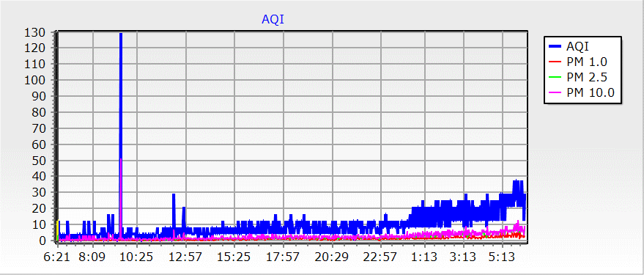Click the 12:57 time axis label

point(185,257)
